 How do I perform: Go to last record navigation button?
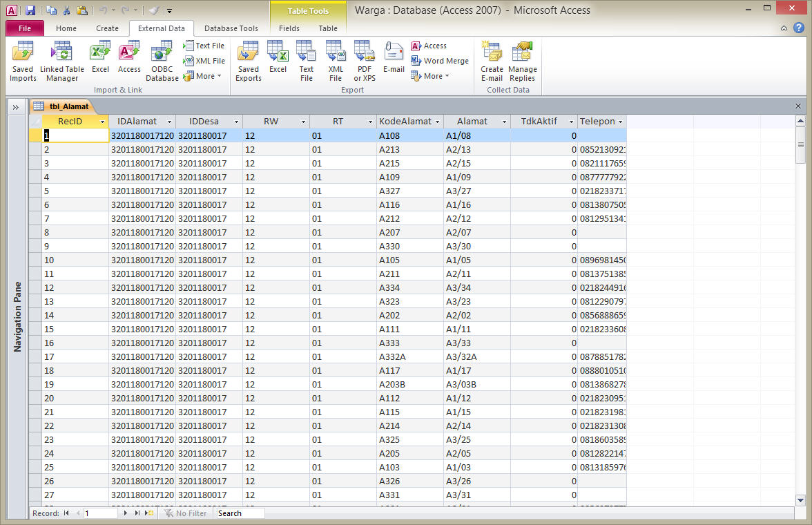[x=137, y=513]
